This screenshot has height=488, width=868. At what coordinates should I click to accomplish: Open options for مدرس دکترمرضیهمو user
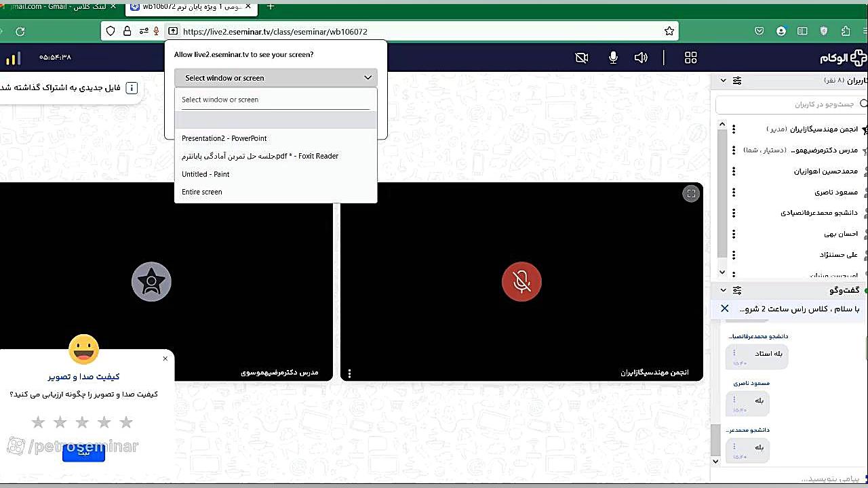pyautogui.click(x=734, y=150)
